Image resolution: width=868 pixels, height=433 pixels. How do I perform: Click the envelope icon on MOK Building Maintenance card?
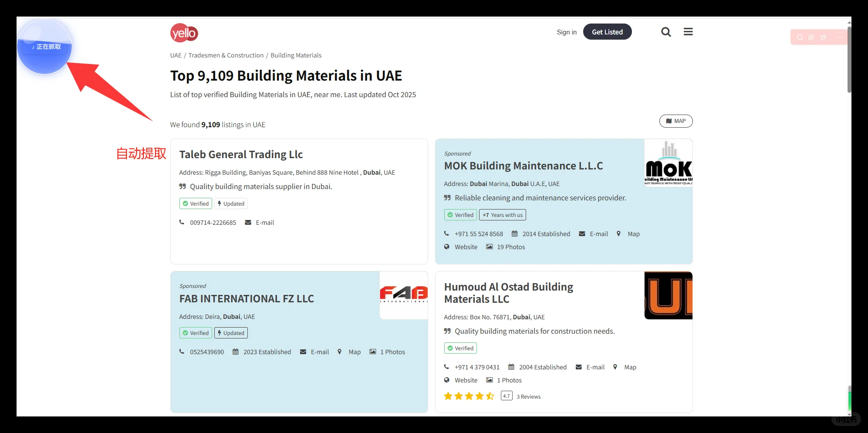(x=582, y=233)
